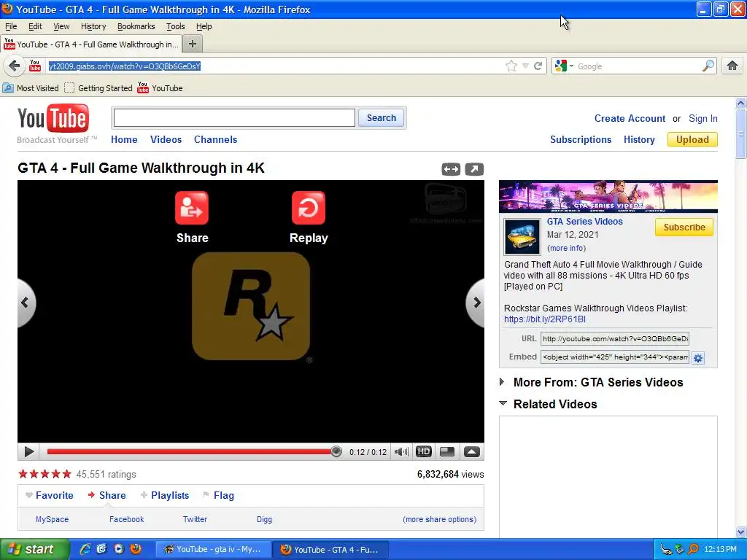Open the Subscriptions link
This screenshot has width=747, height=560.
580,139
